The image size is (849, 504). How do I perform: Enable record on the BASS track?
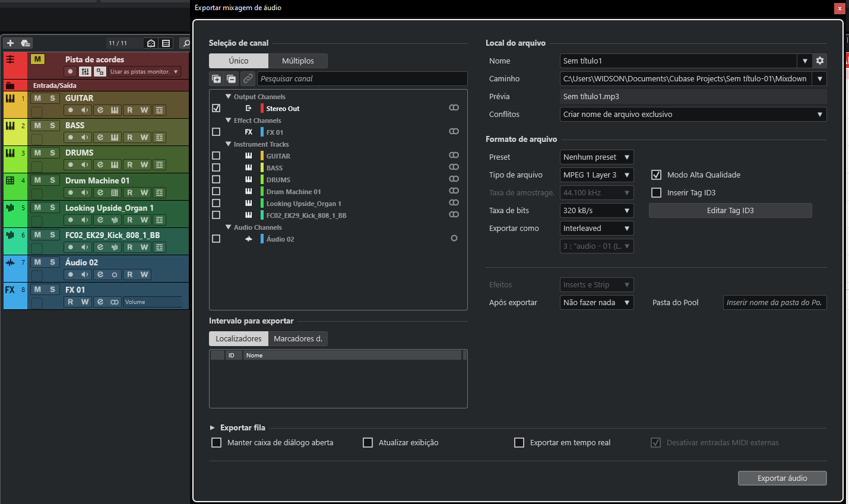[x=71, y=137]
